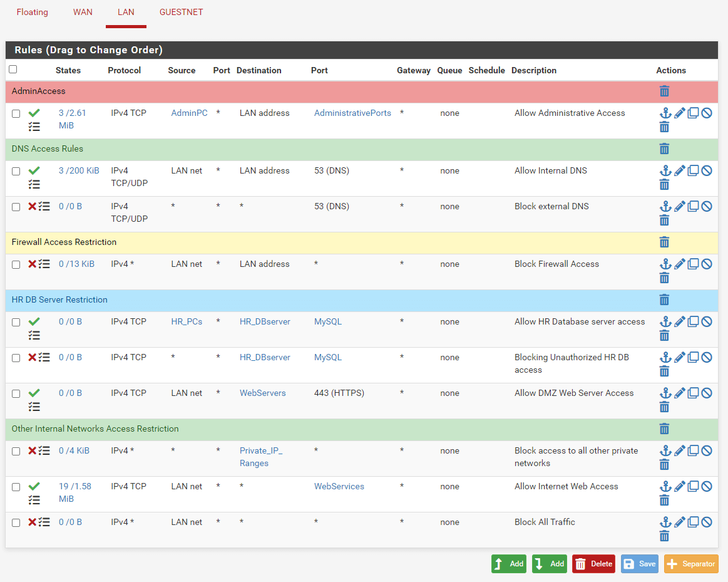Image resolution: width=728 pixels, height=582 pixels.
Task: View states 19 /1.58 MiB for web access
Action: (74, 492)
